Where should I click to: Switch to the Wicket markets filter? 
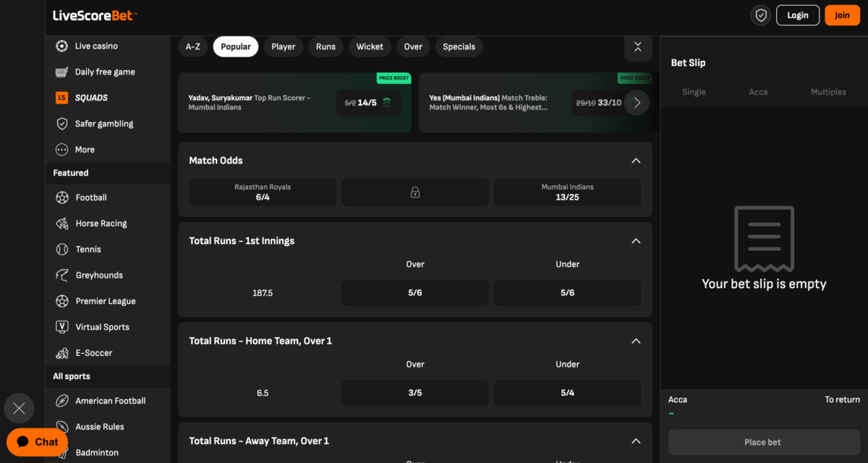(x=370, y=47)
